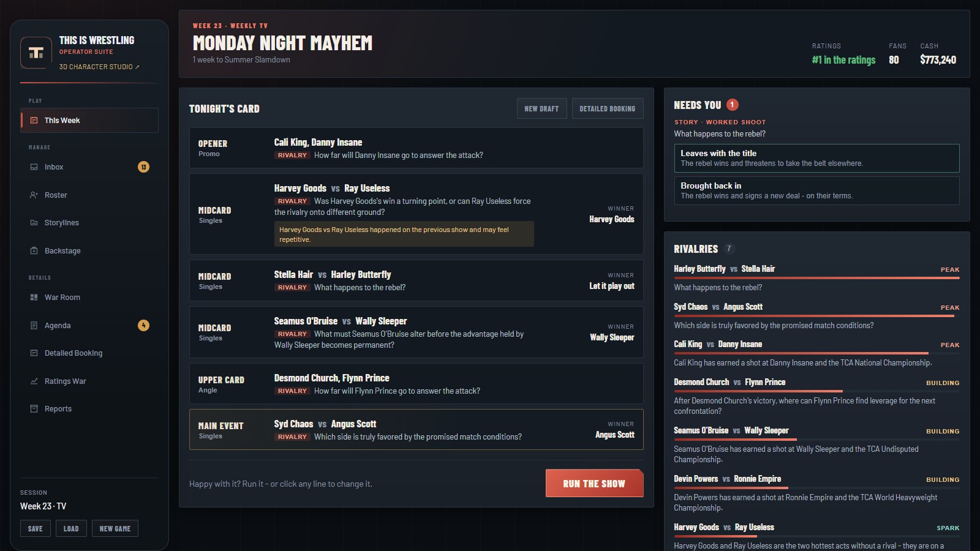Click the New Draft button
Screen dimensions: 980x551
[541, 108]
